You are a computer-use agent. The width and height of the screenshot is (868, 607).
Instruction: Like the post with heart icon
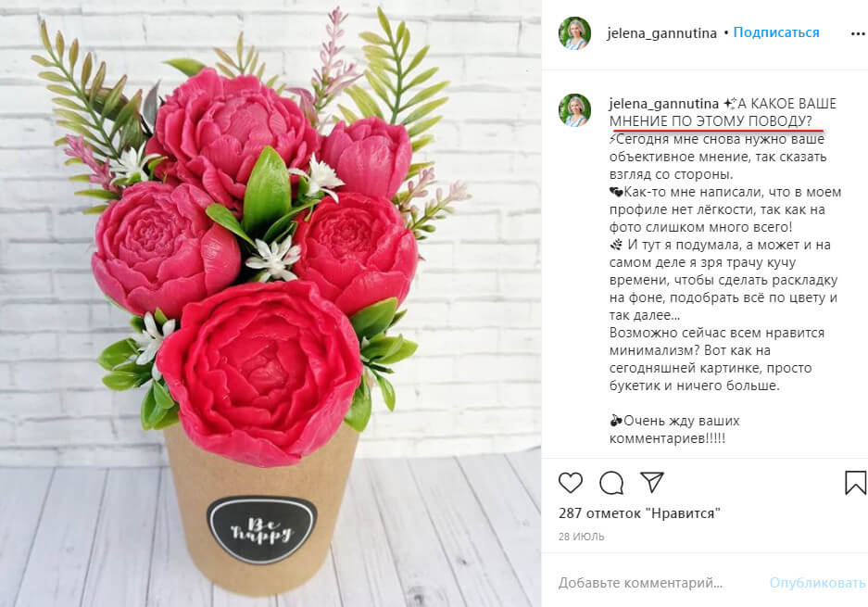tap(571, 483)
